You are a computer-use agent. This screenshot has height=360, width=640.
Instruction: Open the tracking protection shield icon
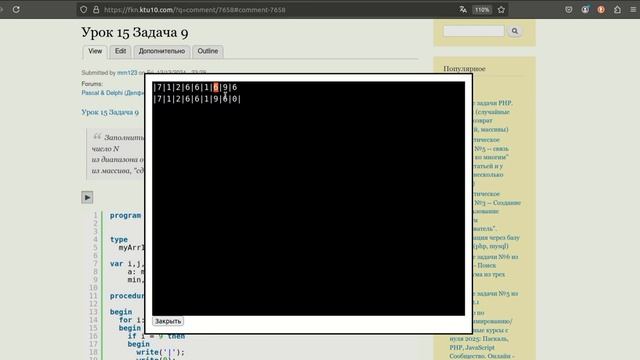[83, 9]
